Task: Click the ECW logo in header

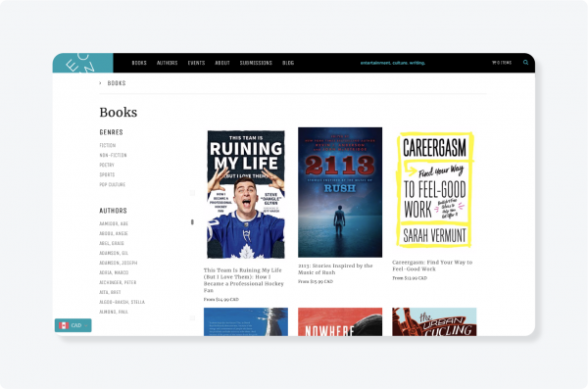Action: [x=83, y=63]
